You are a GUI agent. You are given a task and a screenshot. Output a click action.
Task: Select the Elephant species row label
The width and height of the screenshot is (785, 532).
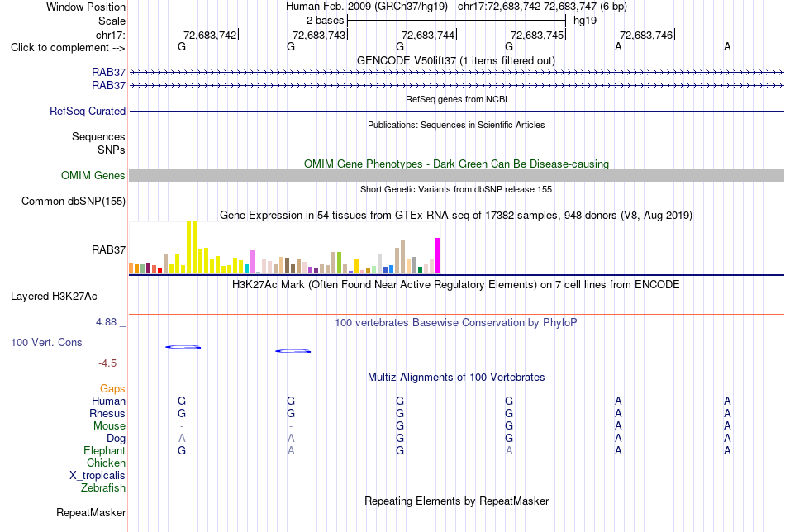point(104,450)
